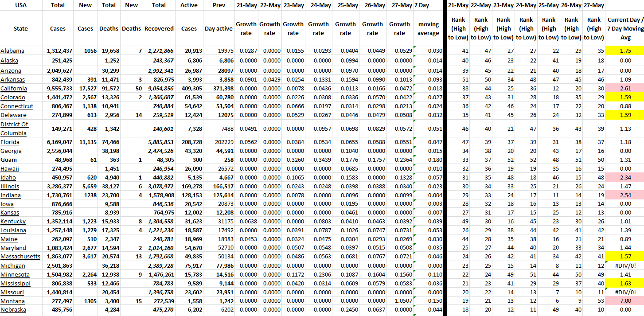Open the Florida state link
The image size is (644, 316).
point(11,142)
